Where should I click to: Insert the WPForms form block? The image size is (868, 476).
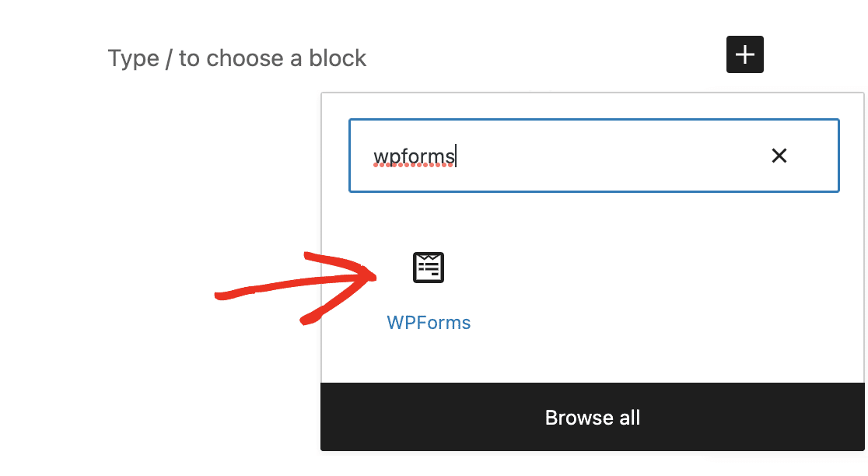click(429, 288)
